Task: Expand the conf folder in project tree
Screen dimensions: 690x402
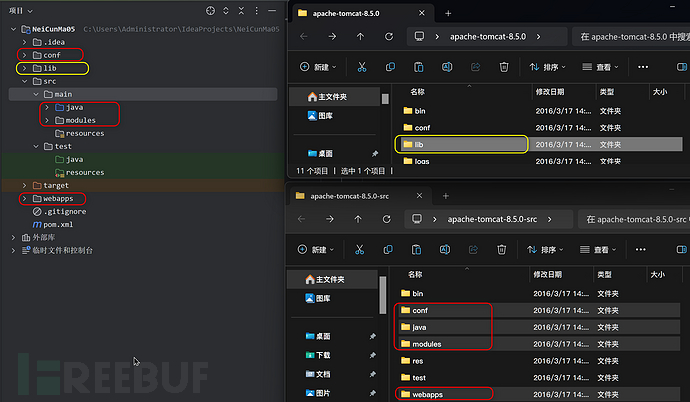Action: coord(24,55)
